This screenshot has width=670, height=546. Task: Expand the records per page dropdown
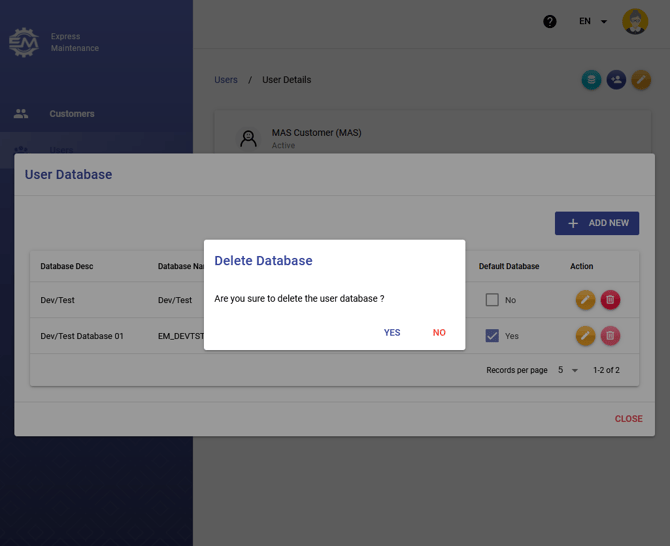click(568, 370)
